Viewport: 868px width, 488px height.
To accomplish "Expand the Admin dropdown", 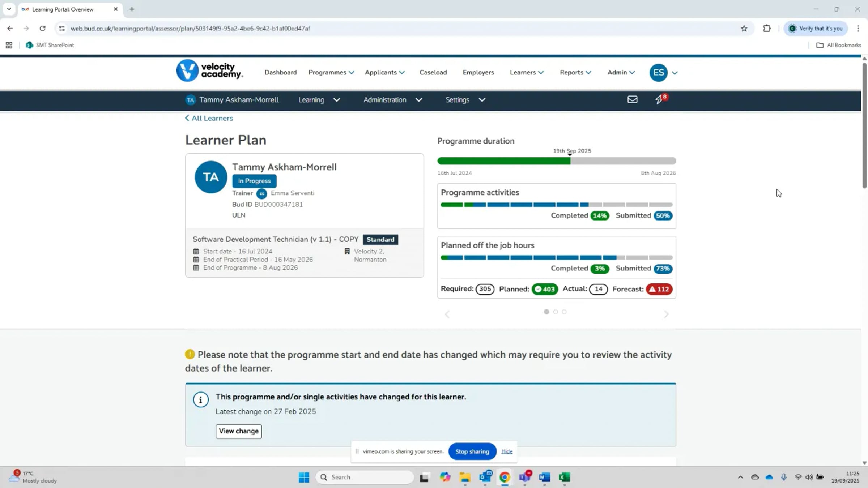I will (x=621, y=73).
